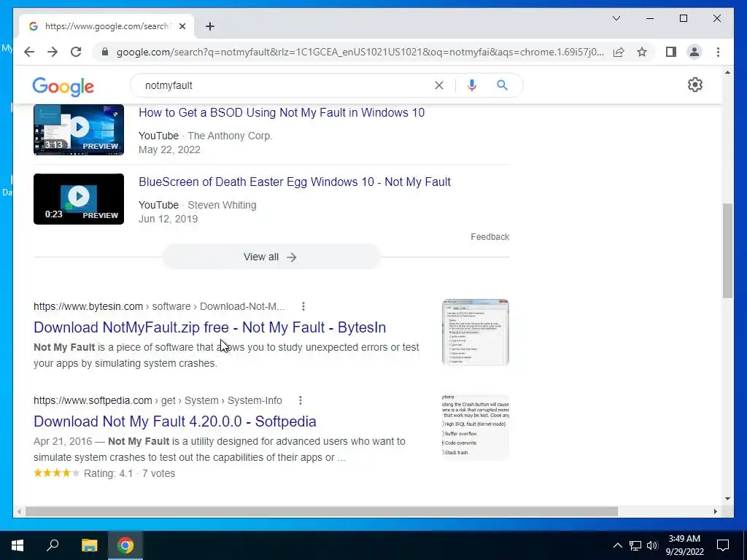This screenshot has width=747, height=560.
Task: Go back to the previous page
Action: [x=29, y=52]
